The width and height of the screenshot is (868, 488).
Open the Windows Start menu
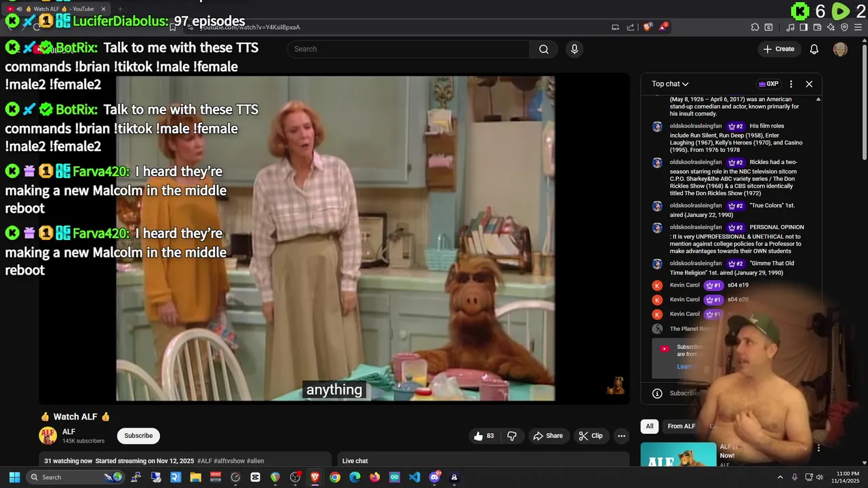click(14, 477)
